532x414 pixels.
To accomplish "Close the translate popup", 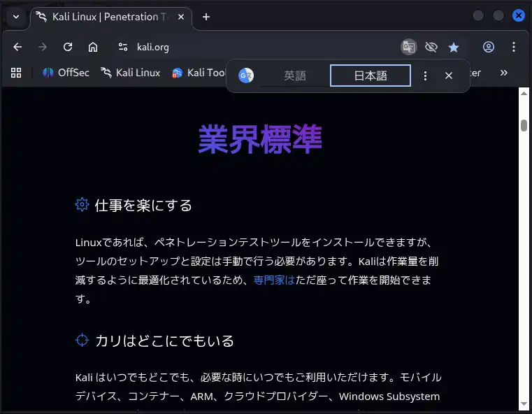I will pos(449,76).
